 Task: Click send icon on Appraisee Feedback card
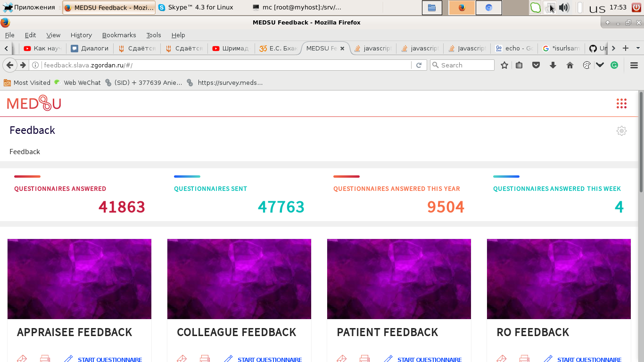pos(22,359)
